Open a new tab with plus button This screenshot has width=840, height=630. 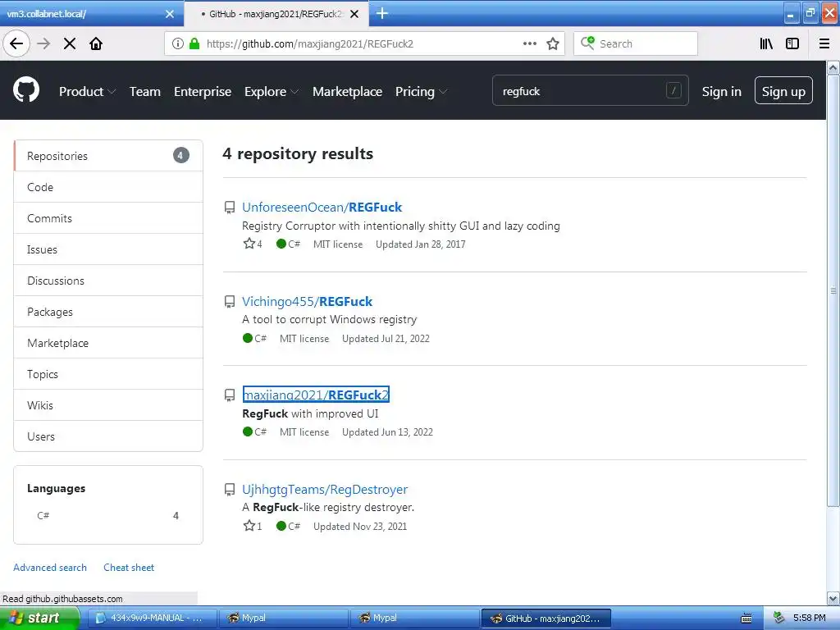point(382,13)
